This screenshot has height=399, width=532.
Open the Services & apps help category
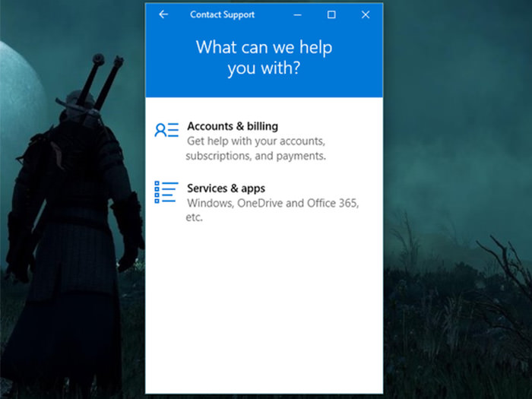[x=226, y=188]
